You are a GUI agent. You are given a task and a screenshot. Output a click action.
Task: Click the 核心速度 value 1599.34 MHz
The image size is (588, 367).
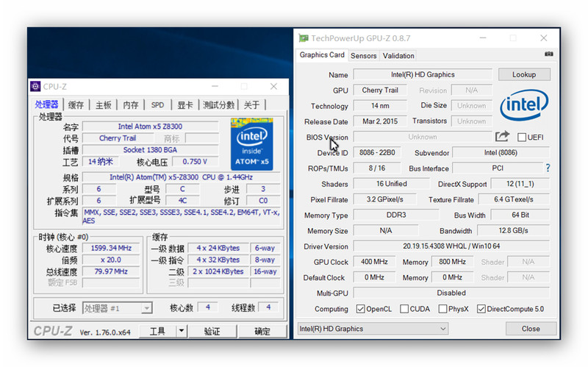111,248
